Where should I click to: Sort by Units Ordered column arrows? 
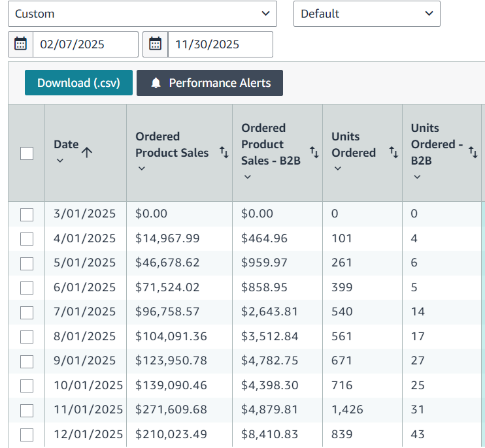[393, 152]
